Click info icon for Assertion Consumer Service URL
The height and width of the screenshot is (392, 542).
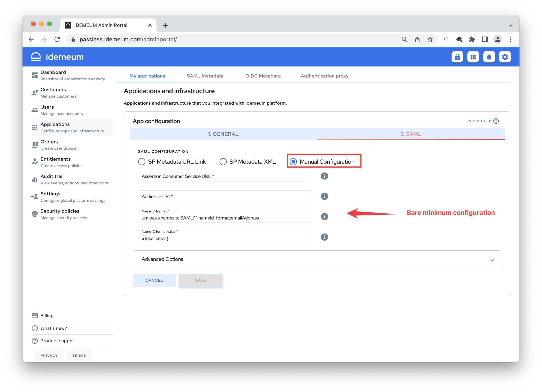(x=324, y=176)
